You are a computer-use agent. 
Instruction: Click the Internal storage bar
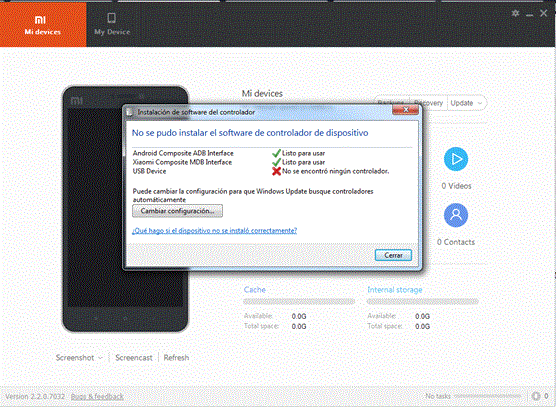[x=423, y=302]
